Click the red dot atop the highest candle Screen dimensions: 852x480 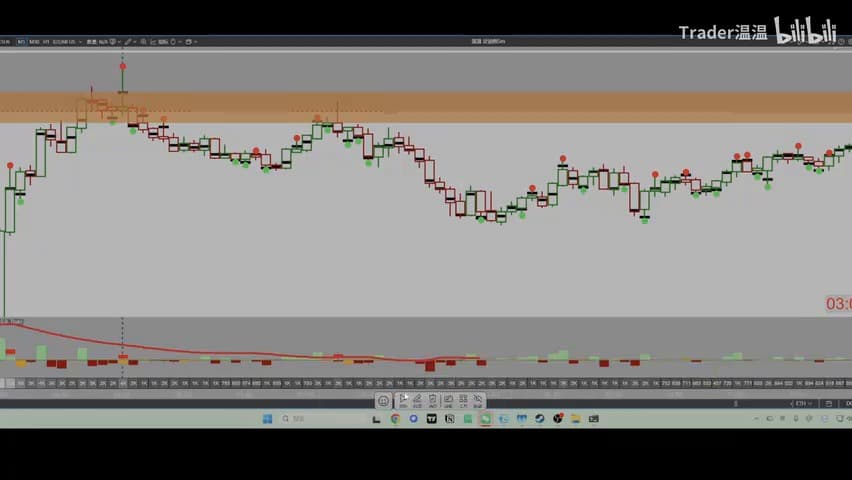point(123,66)
